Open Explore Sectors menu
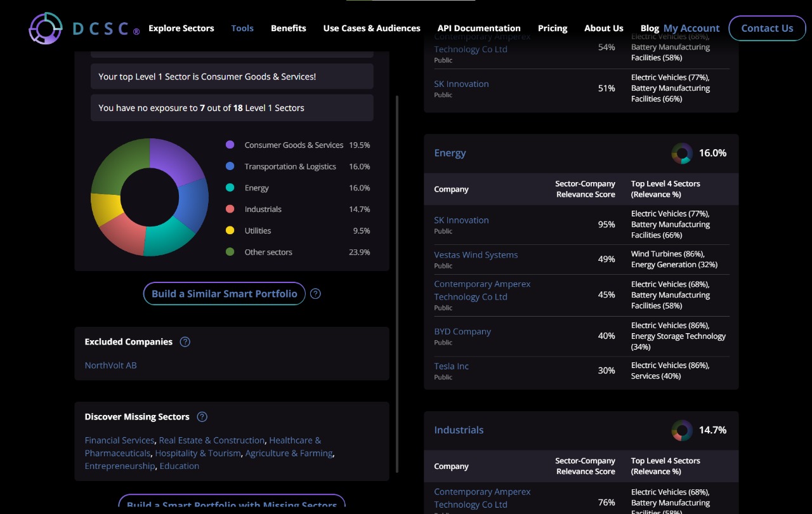 point(181,28)
